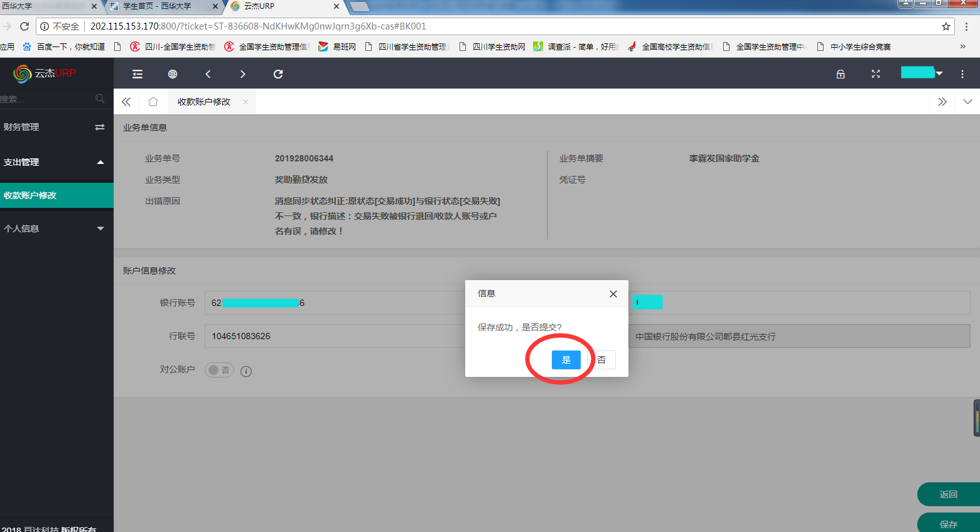
Task: Open the user account dropdown
Action: tap(922, 73)
